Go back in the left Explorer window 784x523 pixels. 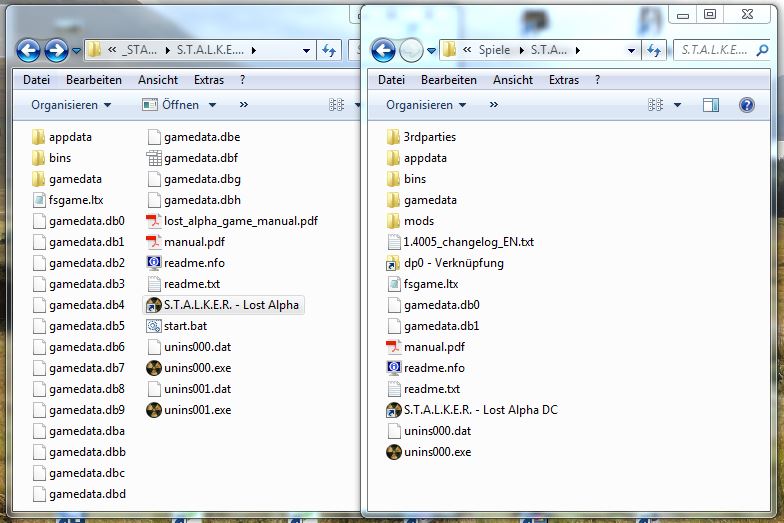[28, 50]
